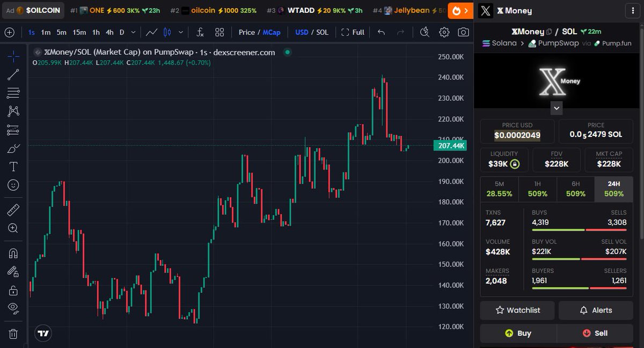The height and width of the screenshot is (348, 644).
Task: Hide all drawings with eye icon
Action: coord(13,308)
